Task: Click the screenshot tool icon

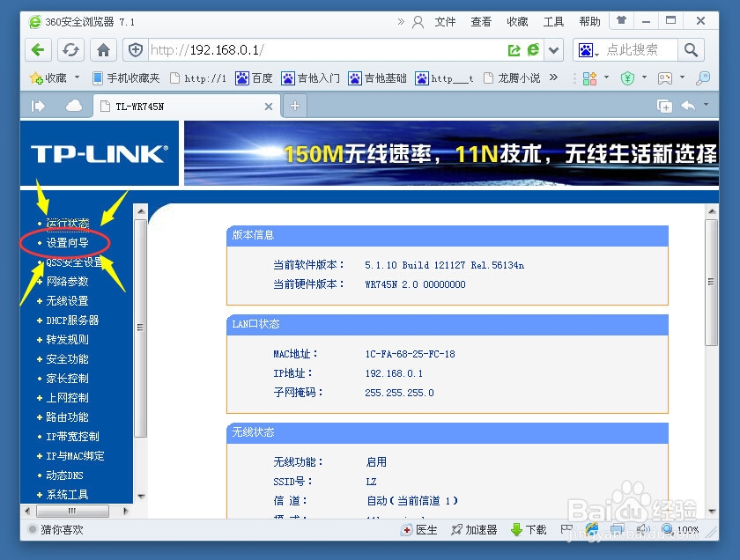Action: pos(665,77)
